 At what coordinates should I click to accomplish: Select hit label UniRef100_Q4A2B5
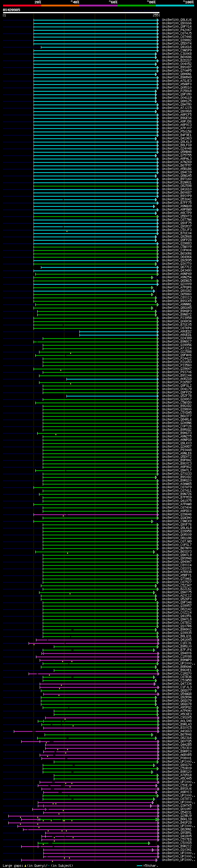coord(177,745)
